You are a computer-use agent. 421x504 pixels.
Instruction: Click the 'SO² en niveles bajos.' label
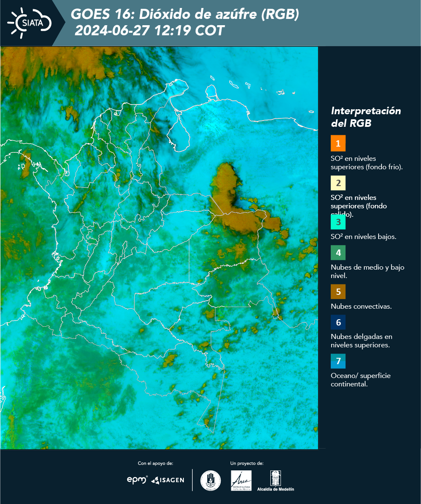[x=363, y=236]
